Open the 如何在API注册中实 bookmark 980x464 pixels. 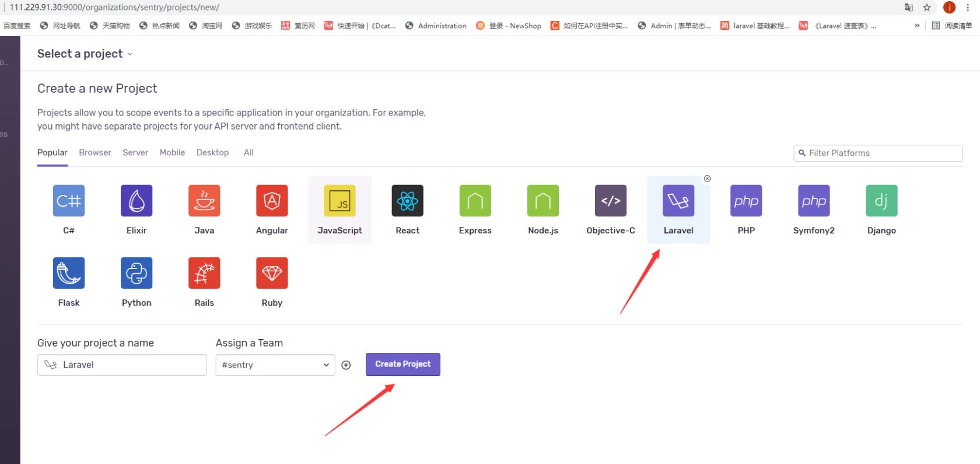[589, 26]
